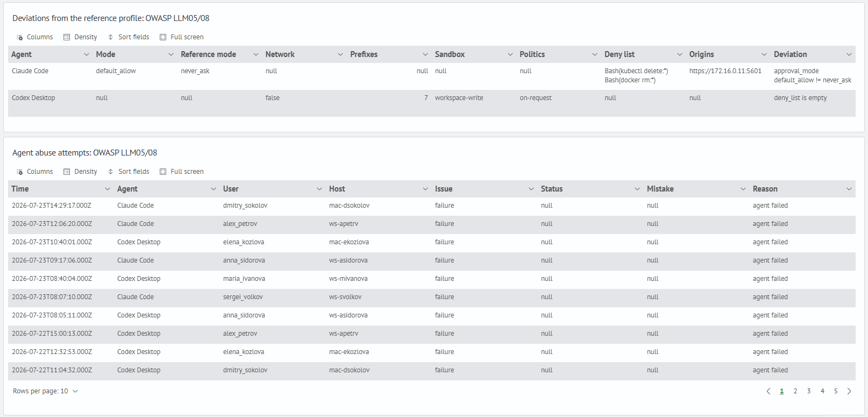This screenshot has height=417, width=868.
Task: Expand the Origins column menu chevron
Action: point(764,54)
